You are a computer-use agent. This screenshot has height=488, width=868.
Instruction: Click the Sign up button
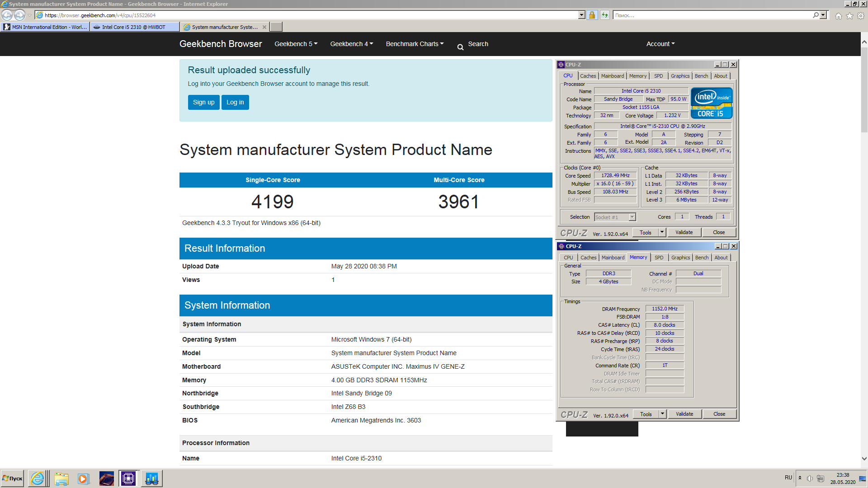(x=204, y=102)
